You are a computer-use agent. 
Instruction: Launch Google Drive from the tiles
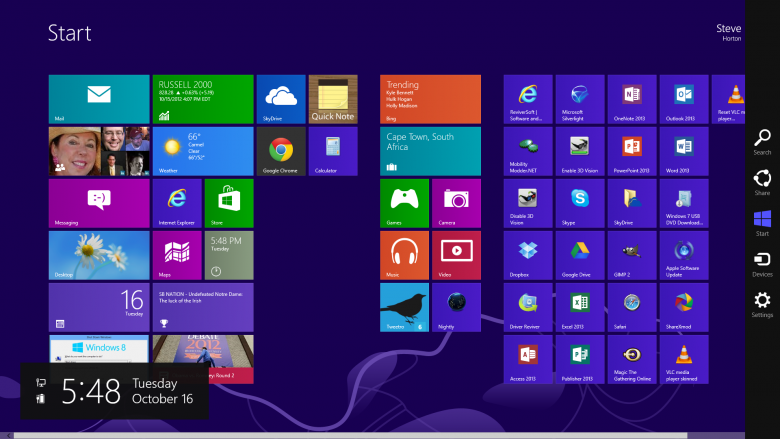click(x=580, y=255)
